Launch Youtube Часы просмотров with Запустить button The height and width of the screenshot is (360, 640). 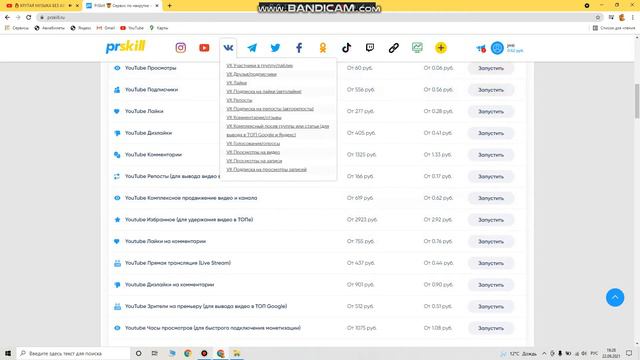point(491,328)
